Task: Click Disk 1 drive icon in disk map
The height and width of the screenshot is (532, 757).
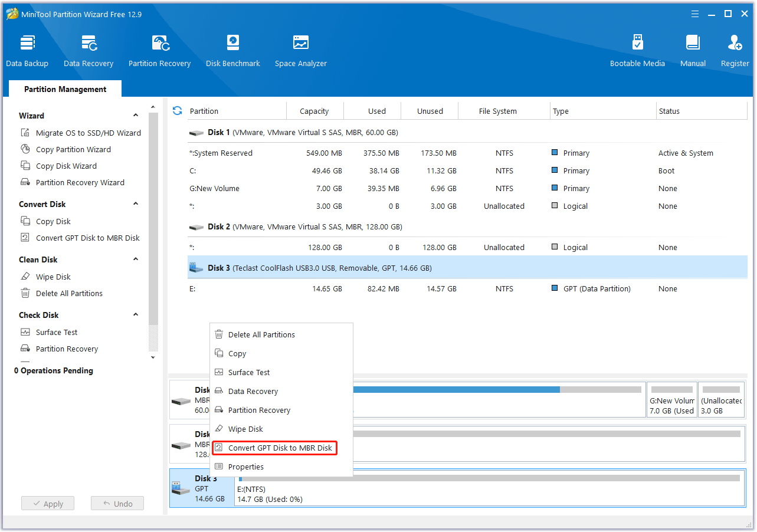Action: click(x=181, y=400)
